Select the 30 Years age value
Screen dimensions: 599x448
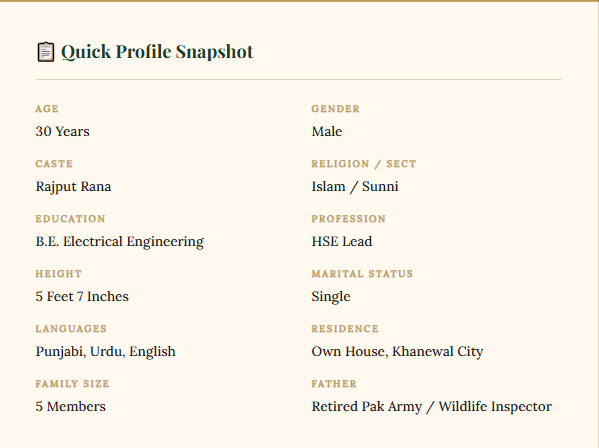pyautogui.click(x=63, y=131)
